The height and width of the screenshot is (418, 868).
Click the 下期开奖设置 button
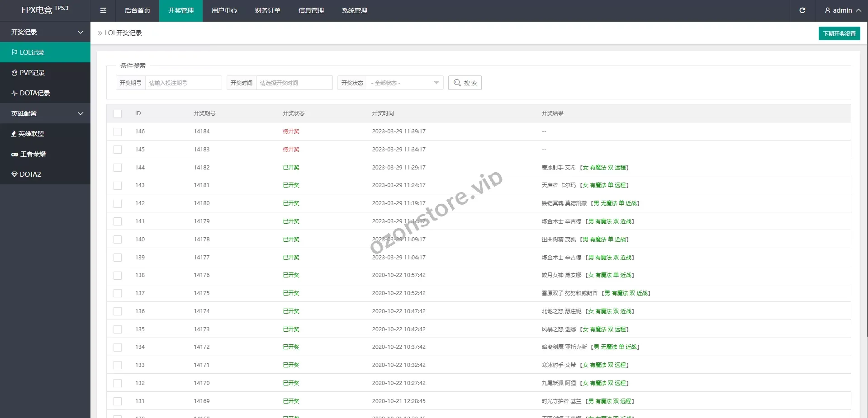(839, 33)
